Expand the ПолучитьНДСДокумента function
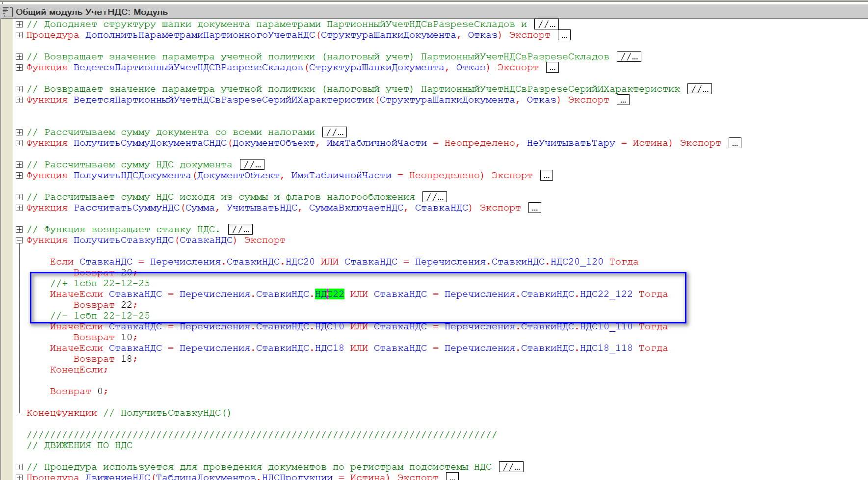Image resolution: width=868 pixels, height=480 pixels. [19, 176]
